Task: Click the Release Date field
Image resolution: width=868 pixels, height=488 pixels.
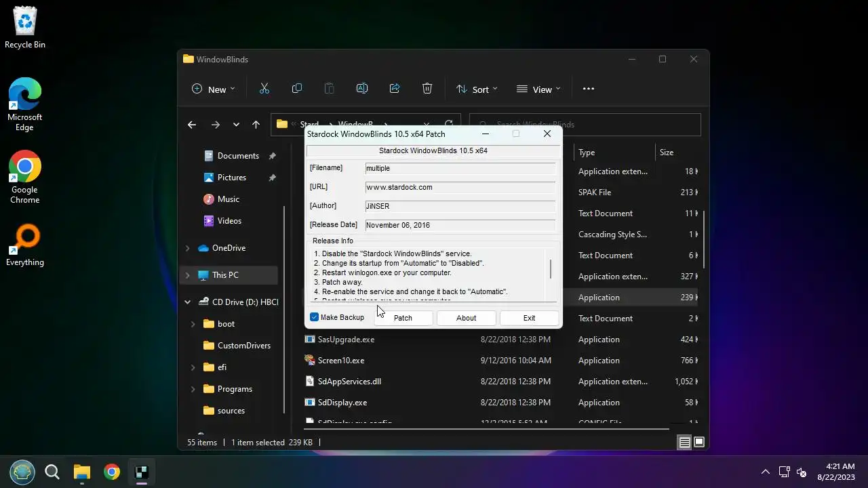Action: (460, 225)
